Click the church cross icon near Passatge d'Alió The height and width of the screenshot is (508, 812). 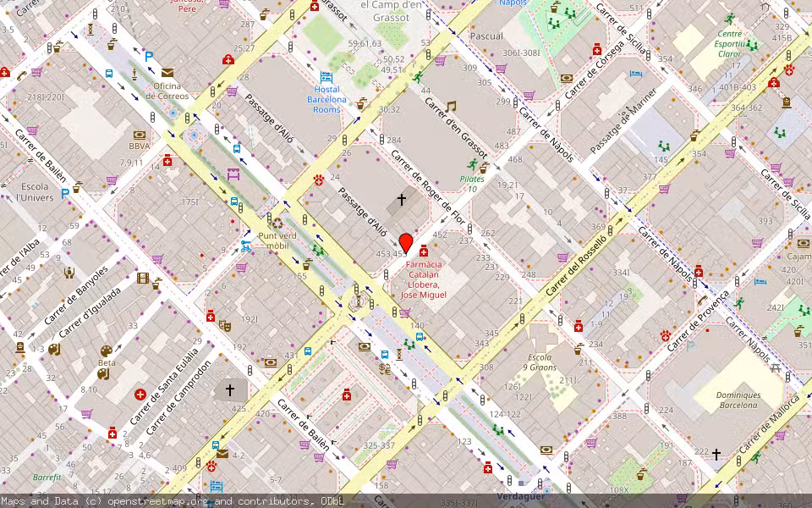coord(401,198)
